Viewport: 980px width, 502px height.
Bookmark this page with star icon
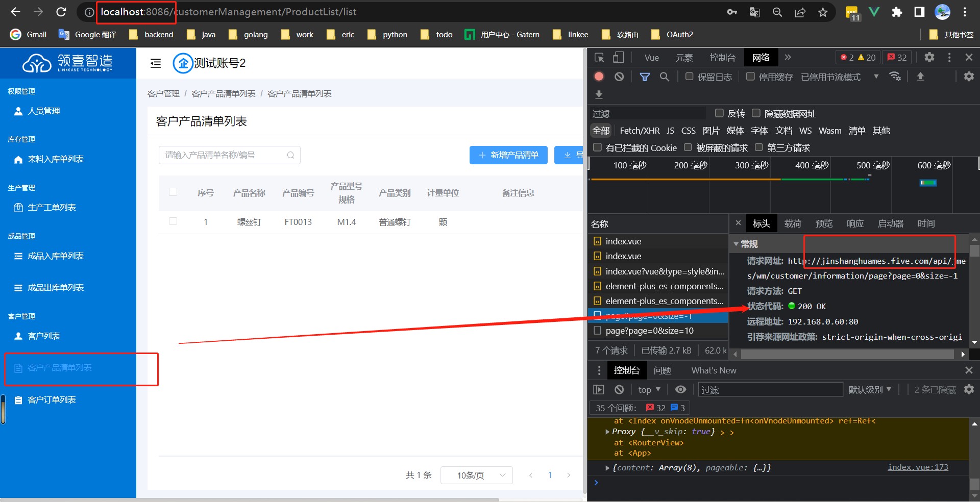click(823, 12)
